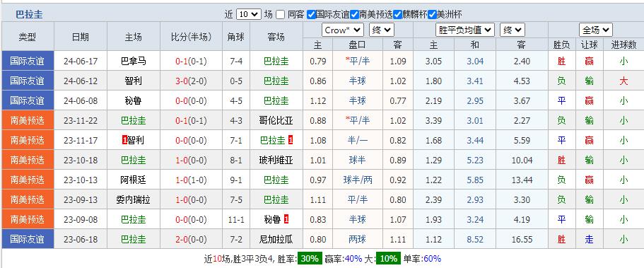Click the 大 goals result on 24-06-12

(x=623, y=81)
